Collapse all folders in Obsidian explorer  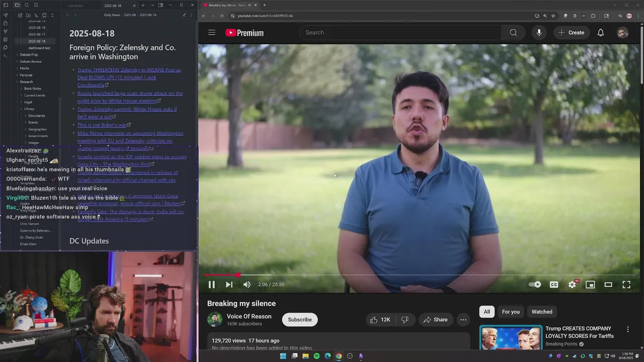[x=52, y=15]
